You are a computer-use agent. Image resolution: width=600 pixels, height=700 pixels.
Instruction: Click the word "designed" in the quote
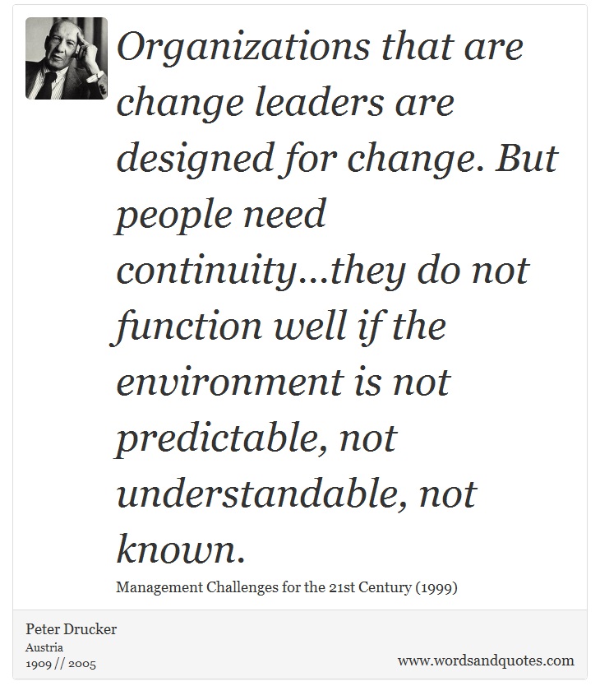pyautogui.click(x=195, y=160)
